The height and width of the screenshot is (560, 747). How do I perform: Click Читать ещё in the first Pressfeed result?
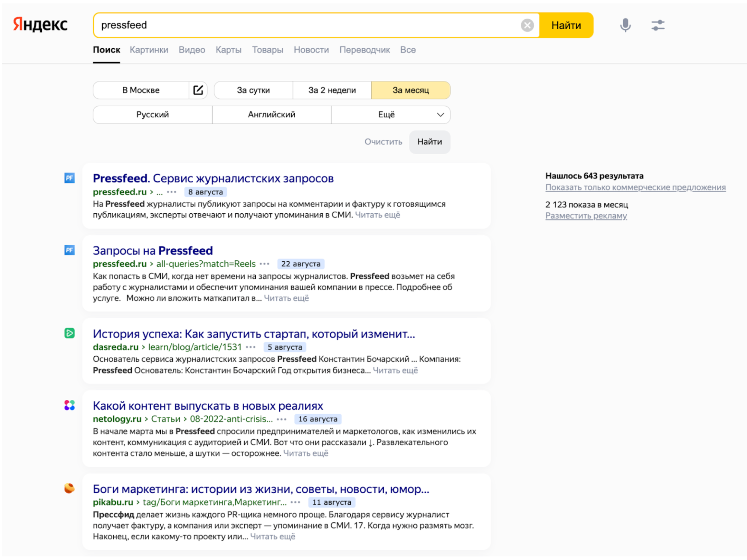(x=378, y=215)
